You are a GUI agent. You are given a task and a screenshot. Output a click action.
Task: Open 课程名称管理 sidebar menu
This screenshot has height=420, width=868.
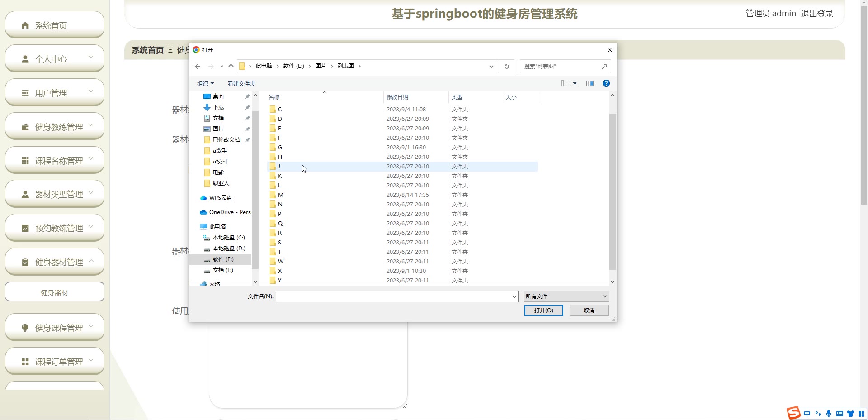[55, 161]
